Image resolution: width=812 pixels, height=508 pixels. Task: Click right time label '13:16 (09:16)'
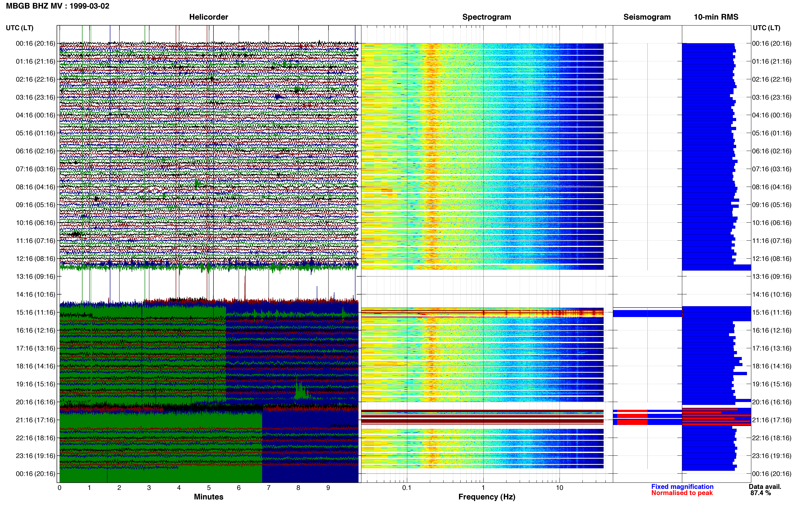pos(772,277)
